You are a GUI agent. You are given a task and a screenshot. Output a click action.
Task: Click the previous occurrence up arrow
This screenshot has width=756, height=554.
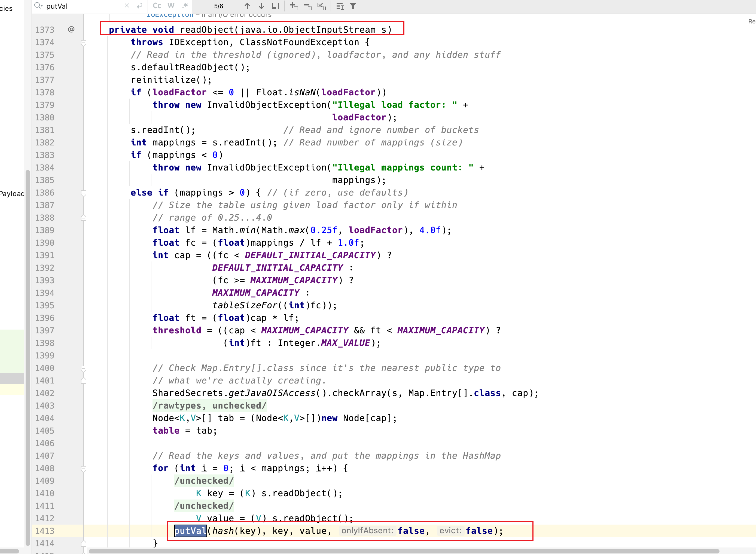click(x=247, y=6)
